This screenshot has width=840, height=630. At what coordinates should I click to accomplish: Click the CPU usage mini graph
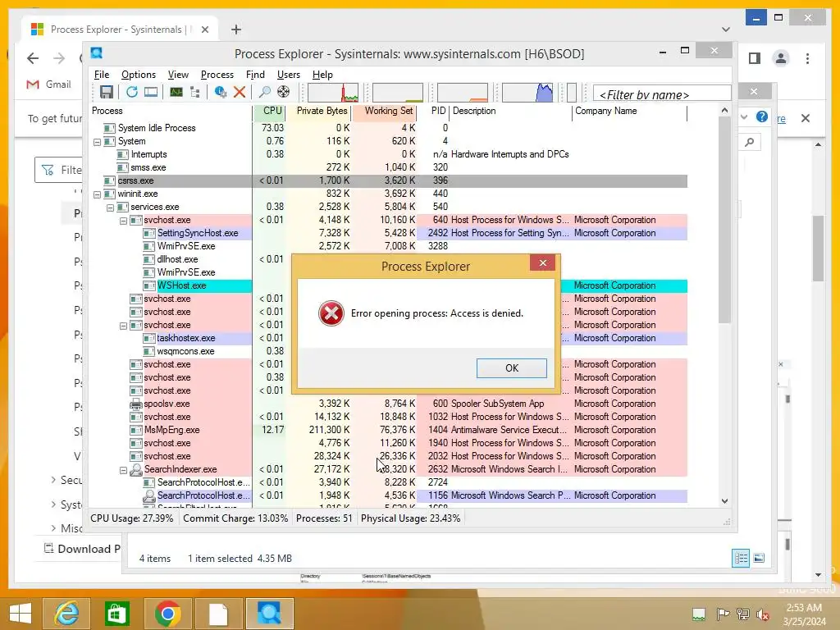[x=333, y=92]
